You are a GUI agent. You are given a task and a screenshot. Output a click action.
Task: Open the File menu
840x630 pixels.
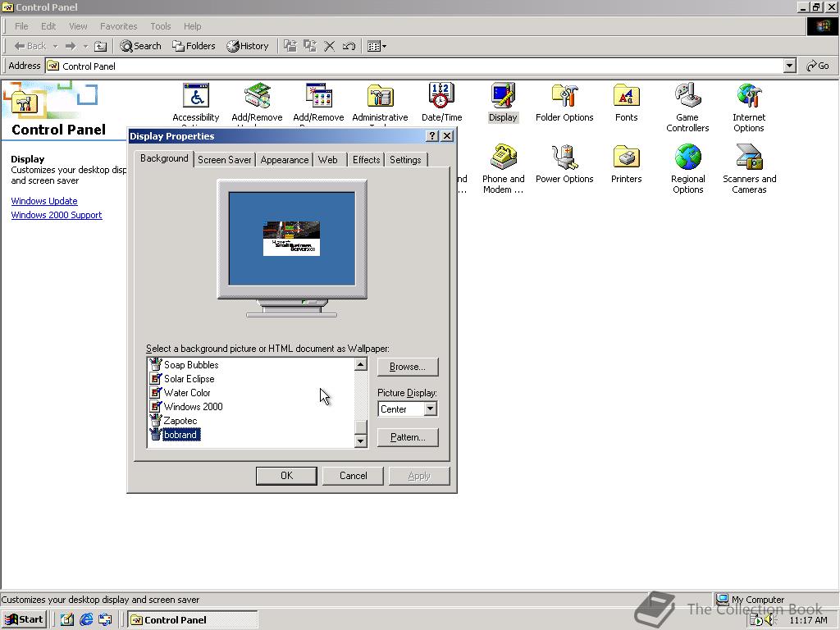21,25
